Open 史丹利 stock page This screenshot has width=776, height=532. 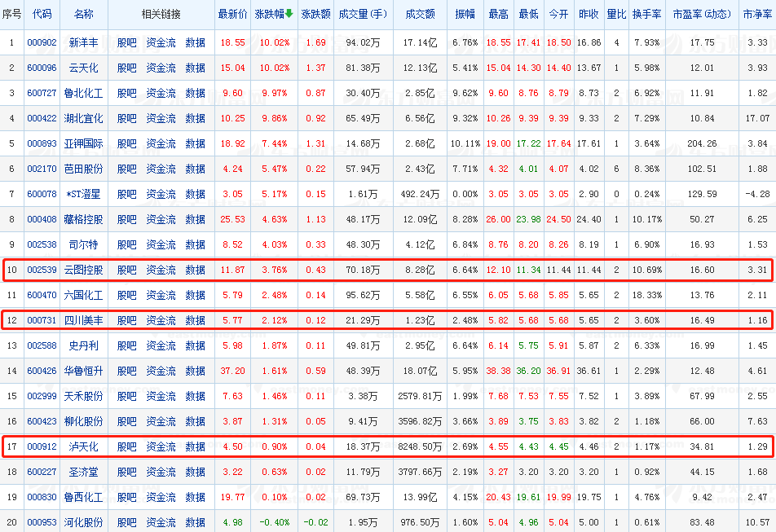[83, 345]
